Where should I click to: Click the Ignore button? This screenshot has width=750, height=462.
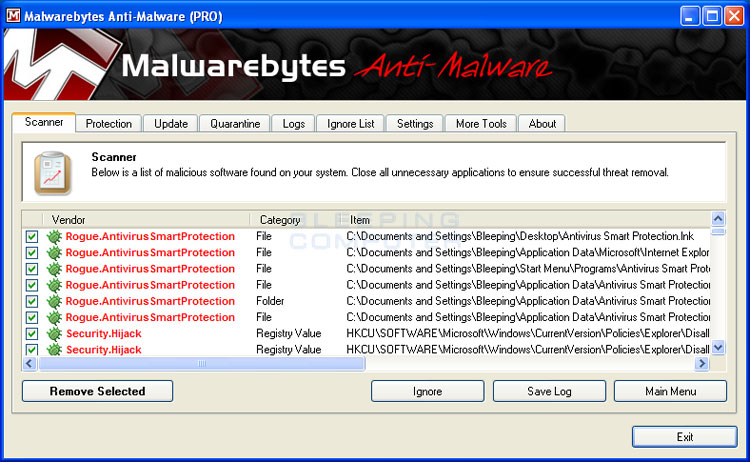coord(428,391)
